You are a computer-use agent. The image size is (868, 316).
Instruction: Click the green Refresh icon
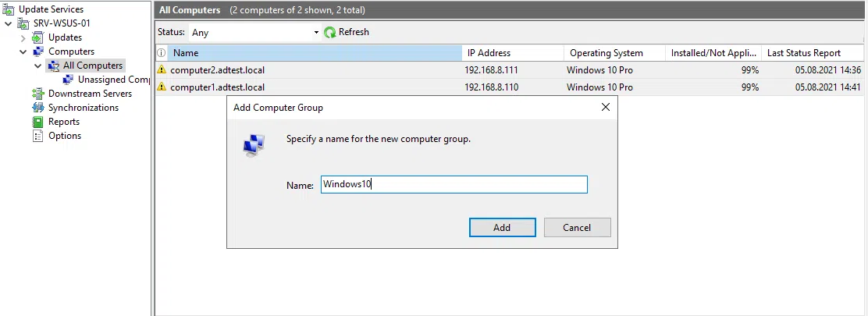click(x=330, y=33)
